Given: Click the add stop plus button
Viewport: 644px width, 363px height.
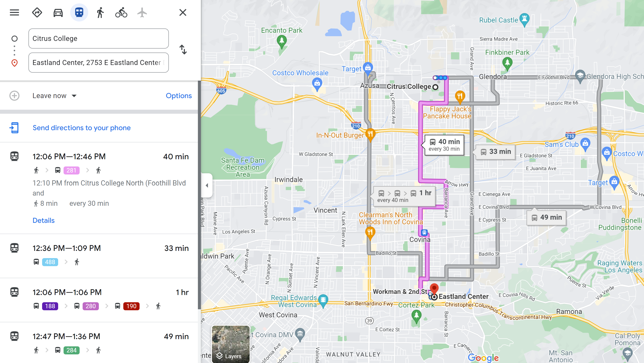Looking at the screenshot, I should point(14,96).
